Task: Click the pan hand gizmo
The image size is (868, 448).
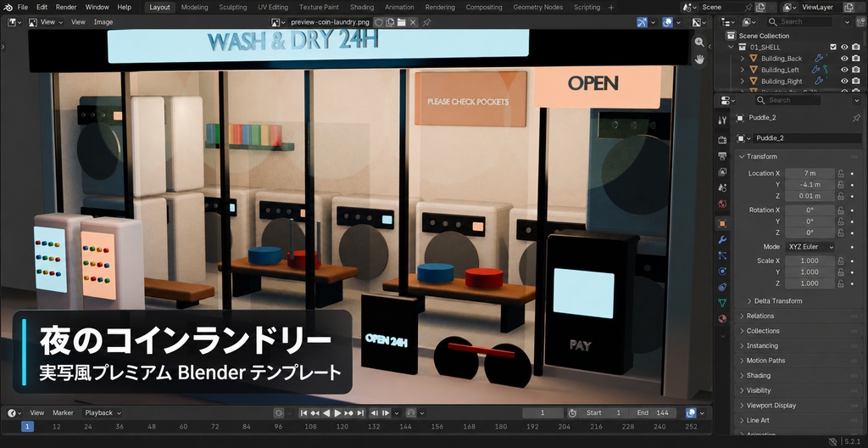Action: [699, 59]
